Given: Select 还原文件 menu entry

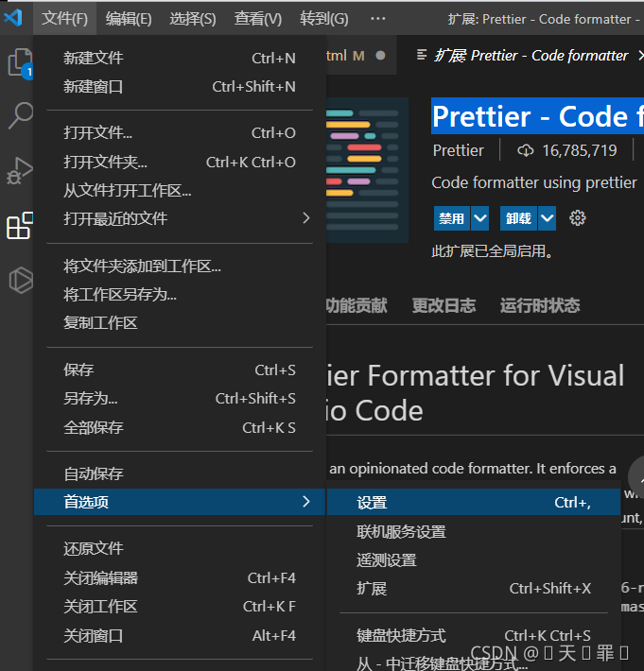Looking at the screenshot, I should click(x=180, y=548).
